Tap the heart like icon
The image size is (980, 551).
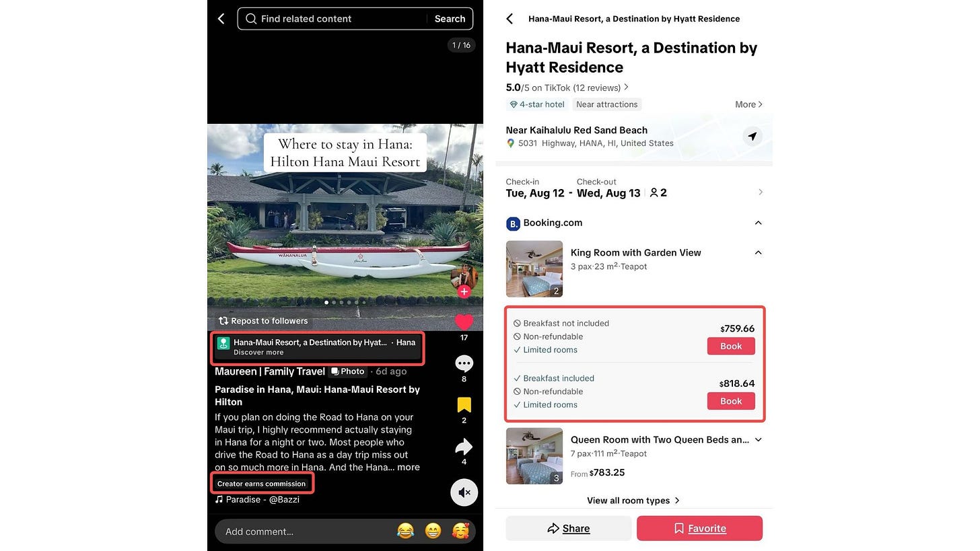point(464,322)
